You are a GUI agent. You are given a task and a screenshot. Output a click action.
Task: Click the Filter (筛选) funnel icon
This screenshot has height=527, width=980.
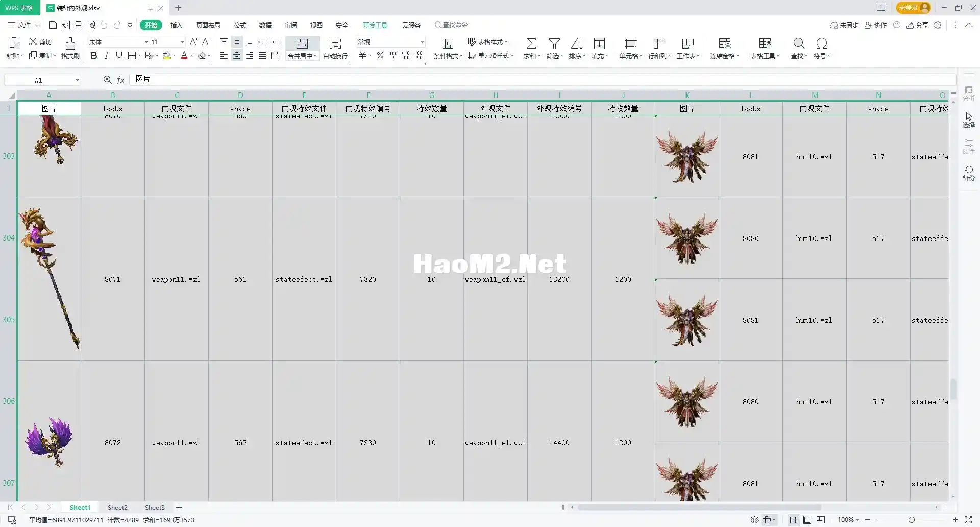(x=554, y=43)
